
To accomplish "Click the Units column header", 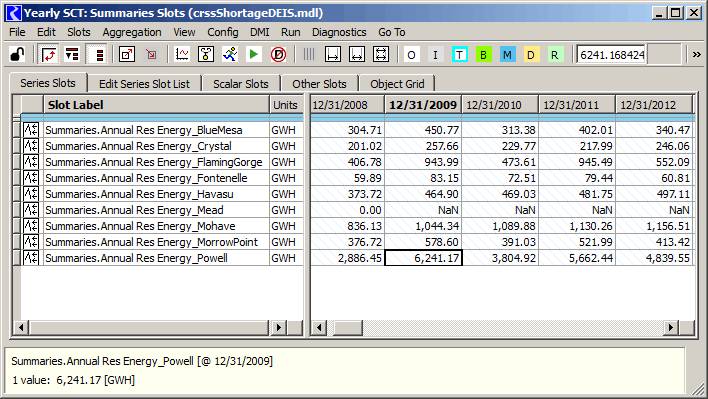I will pyautogui.click(x=285, y=105).
